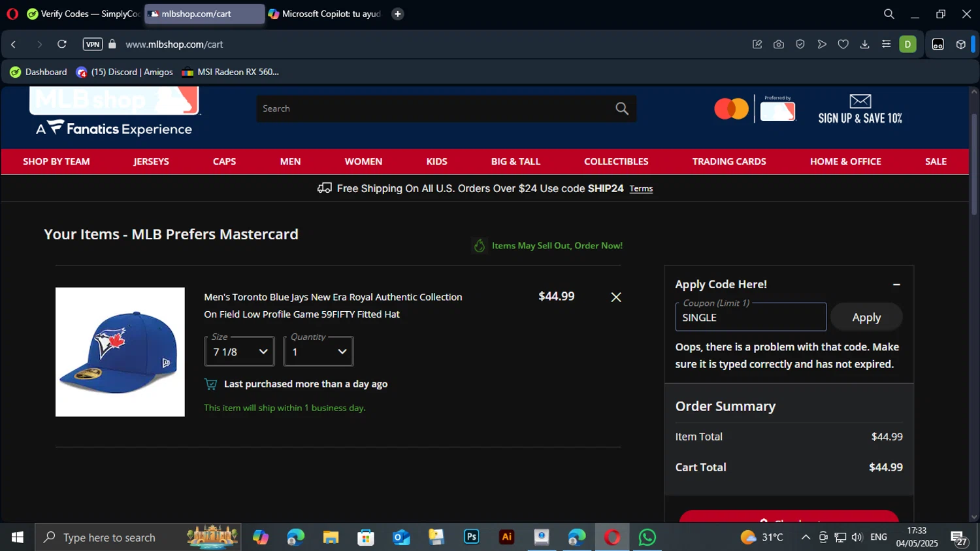This screenshot has height=551, width=980.
Task: Expand the Quantity dropdown
Action: tap(319, 352)
